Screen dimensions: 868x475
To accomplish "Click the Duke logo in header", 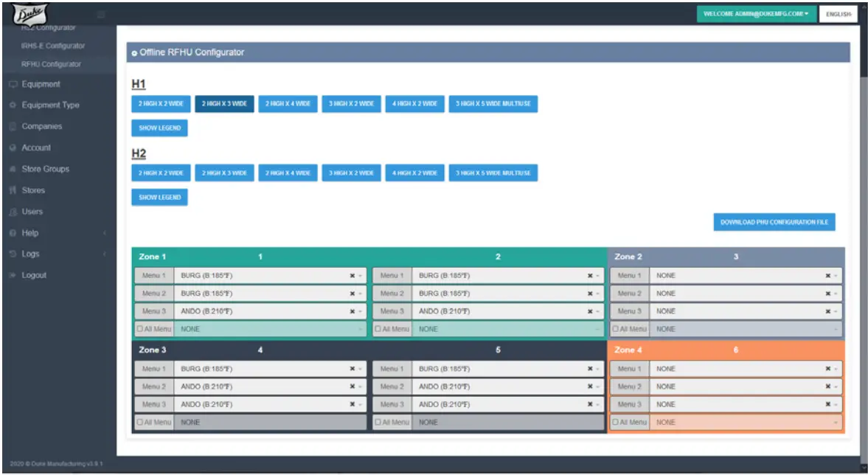I will point(30,13).
